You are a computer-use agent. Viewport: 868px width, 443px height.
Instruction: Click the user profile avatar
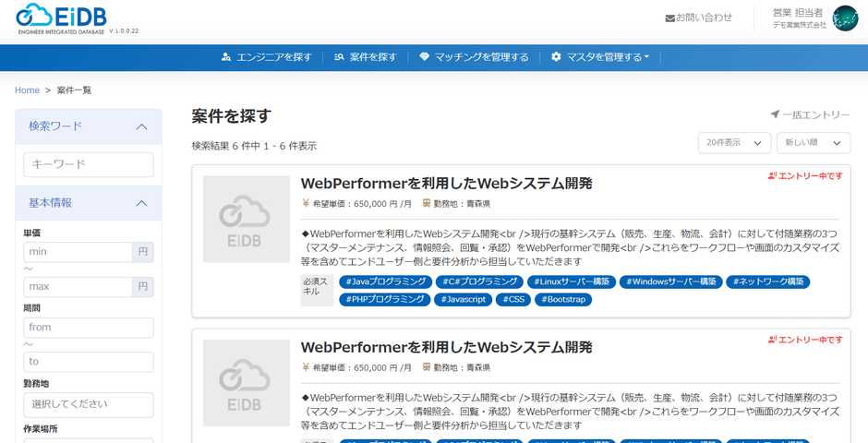pos(844,18)
